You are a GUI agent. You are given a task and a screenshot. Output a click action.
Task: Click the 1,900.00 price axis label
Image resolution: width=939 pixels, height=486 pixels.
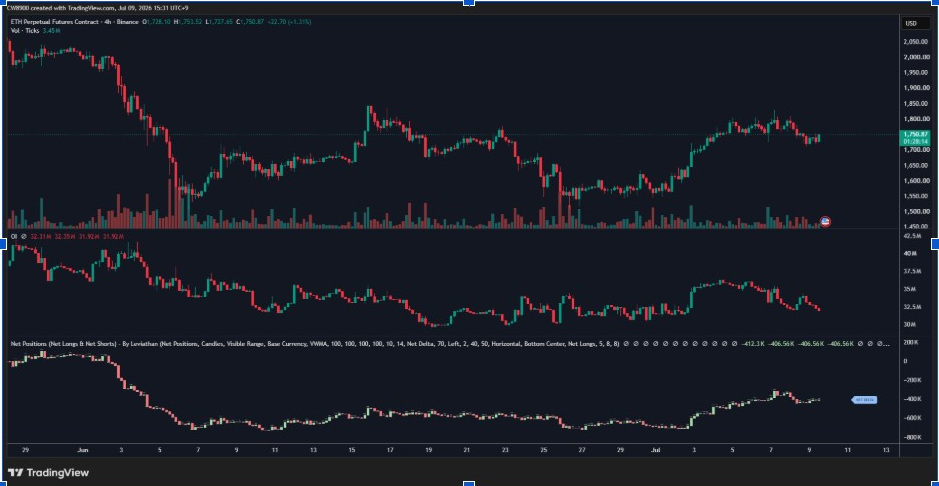[x=917, y=88]
